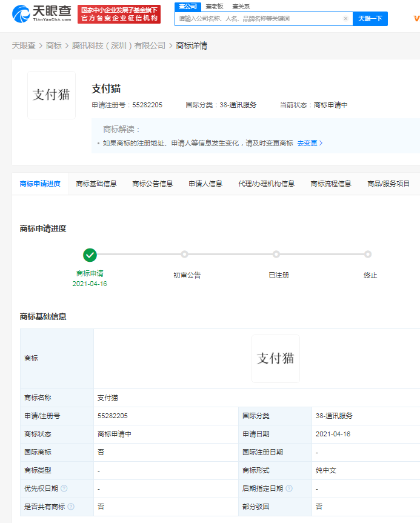Click 申请注册号：55282205 in header
Viewport: 420px width, 523px height.
pos(127,105)
